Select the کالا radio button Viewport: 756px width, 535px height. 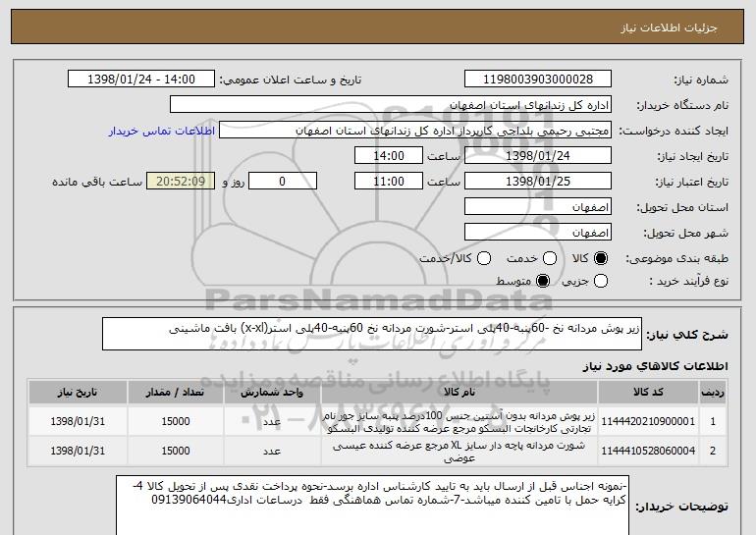[x=601, y=259]
